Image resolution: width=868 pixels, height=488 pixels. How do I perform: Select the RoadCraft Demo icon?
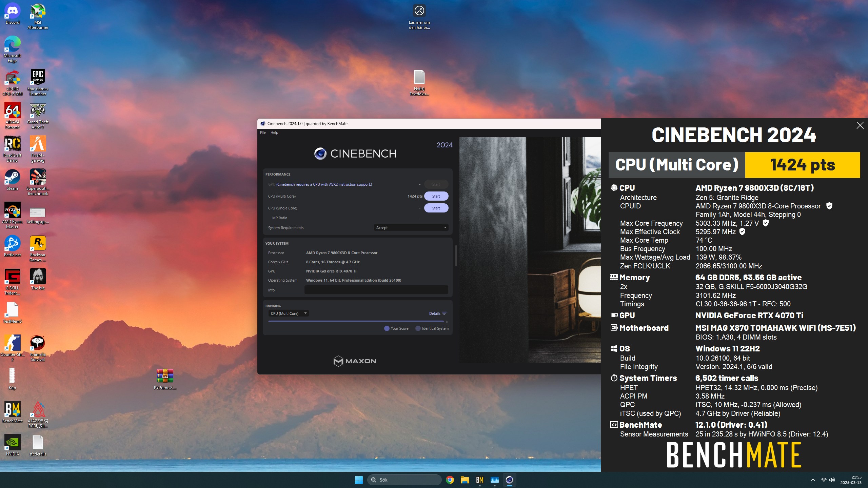pos(13,149)
